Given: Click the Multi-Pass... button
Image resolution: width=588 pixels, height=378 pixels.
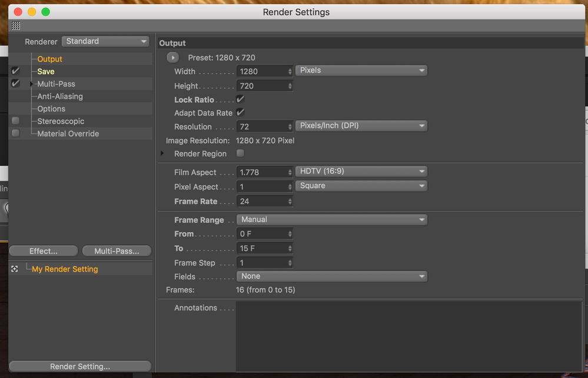Looking at the screenshot, I should pyautogui.click(x=117, y=251).
